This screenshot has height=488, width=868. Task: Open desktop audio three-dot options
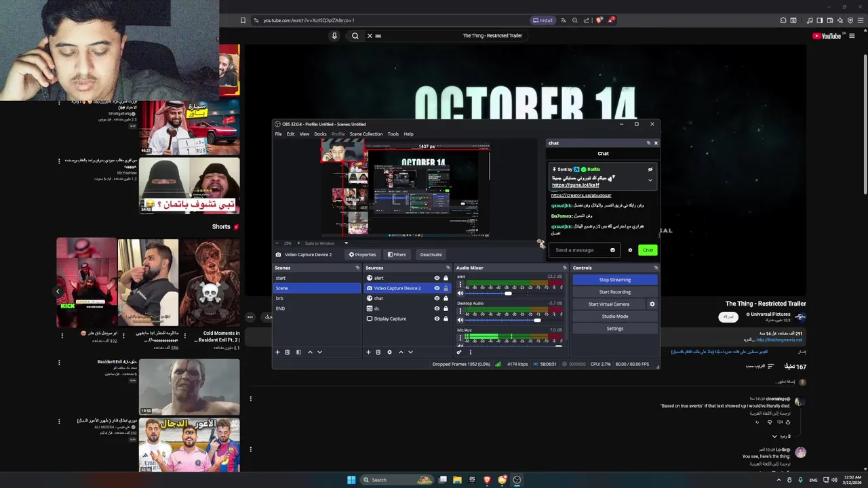click(460, 312)
